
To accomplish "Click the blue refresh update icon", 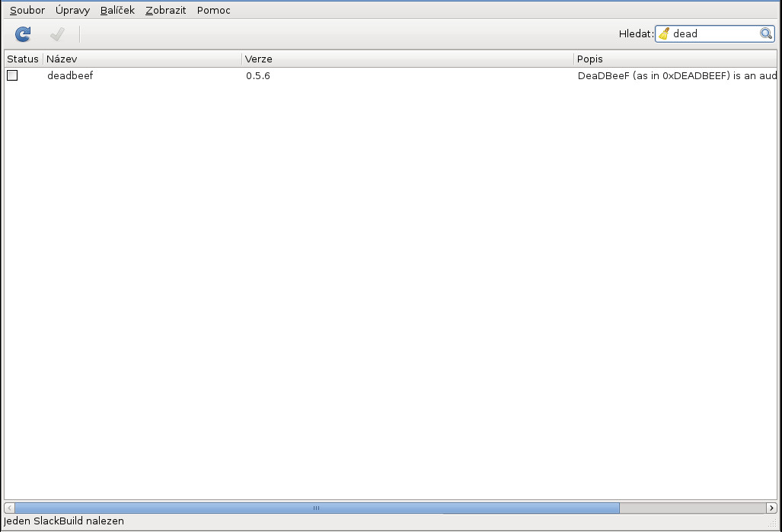I will (x=23, y=34).
